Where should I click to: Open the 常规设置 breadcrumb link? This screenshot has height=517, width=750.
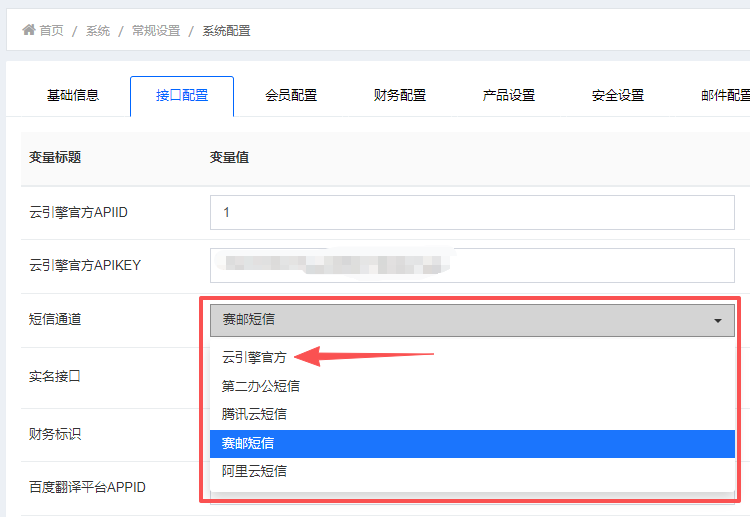(x=156, y=31)
